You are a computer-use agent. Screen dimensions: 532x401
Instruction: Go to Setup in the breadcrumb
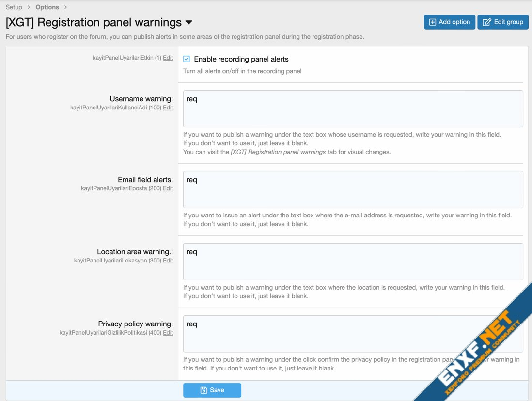pyautogui.click(x=14, y=7)
